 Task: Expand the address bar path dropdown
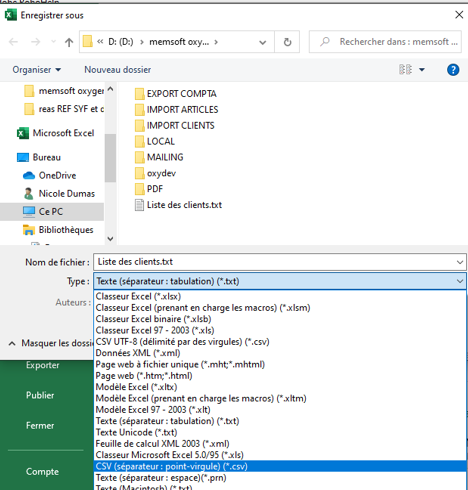tap(263, 42)
